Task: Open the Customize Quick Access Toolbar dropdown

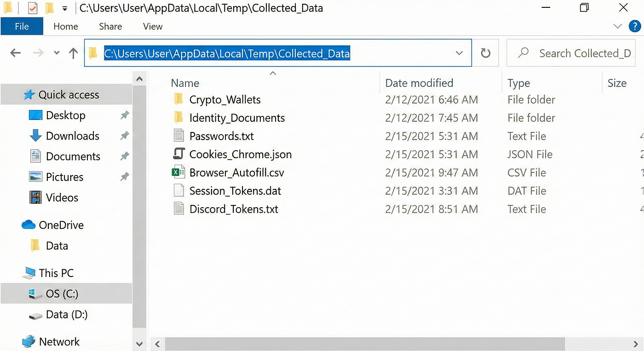Action: point(64,8)
